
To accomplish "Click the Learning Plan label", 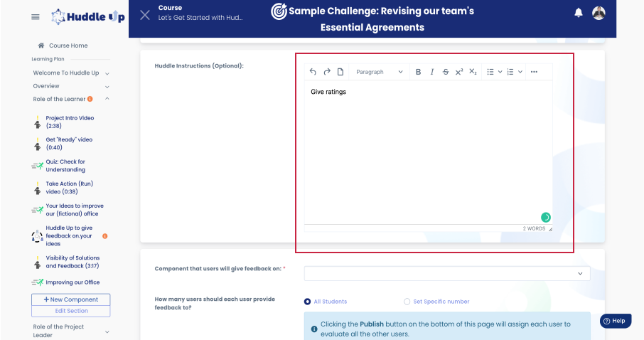I will (x=48, y=59).
